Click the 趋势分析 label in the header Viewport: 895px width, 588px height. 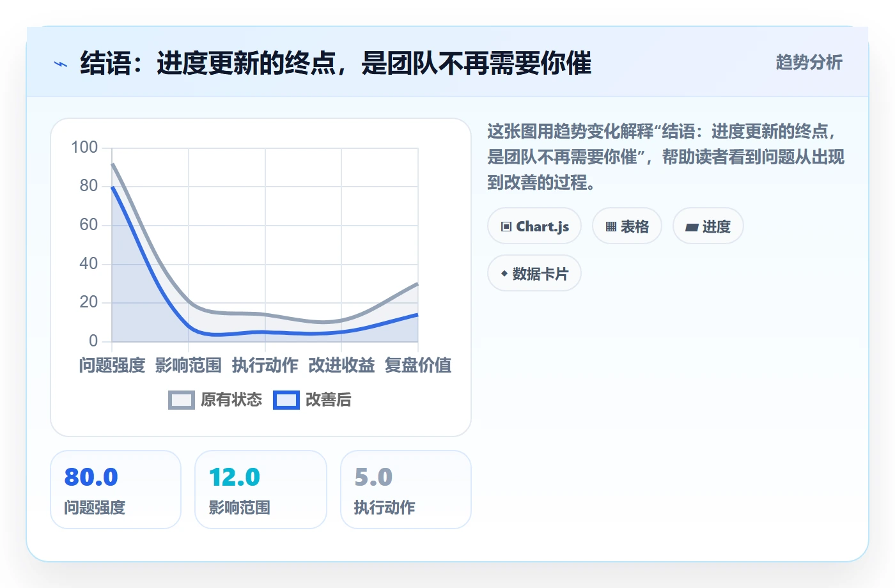809,63
